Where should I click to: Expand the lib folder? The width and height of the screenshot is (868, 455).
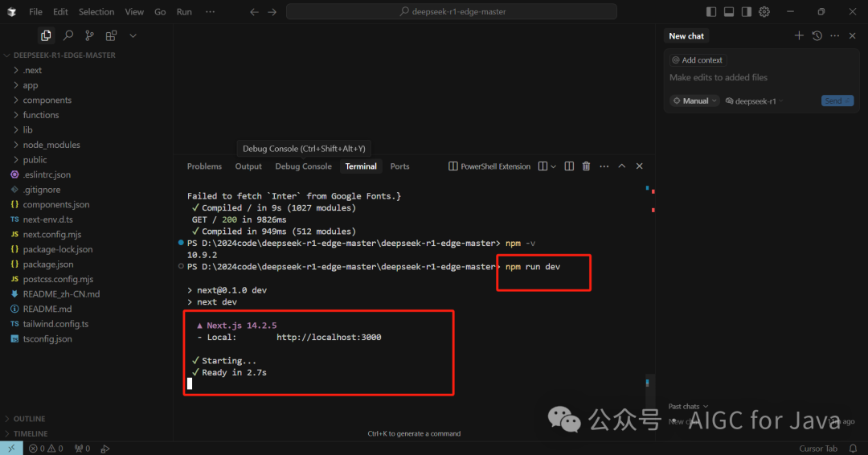coord(27,130)
